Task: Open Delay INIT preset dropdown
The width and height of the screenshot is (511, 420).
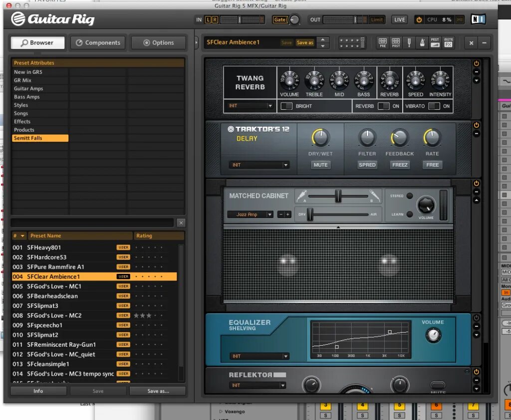Action: 259,165
